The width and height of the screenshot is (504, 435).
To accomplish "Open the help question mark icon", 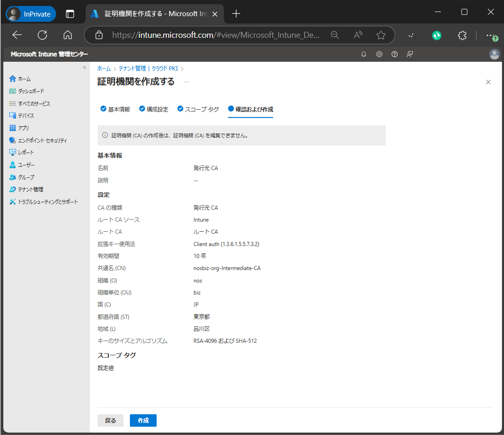I will pyautogui.click(x=394, y=54).
